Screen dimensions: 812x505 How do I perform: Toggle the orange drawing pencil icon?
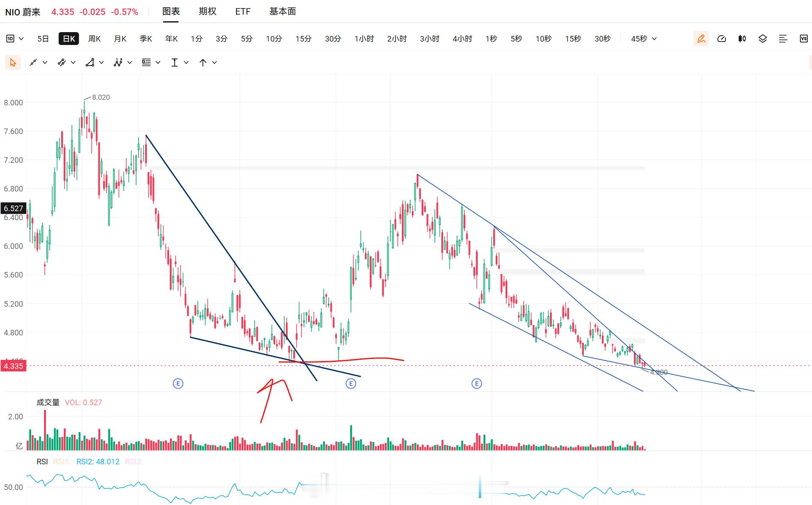701,39
